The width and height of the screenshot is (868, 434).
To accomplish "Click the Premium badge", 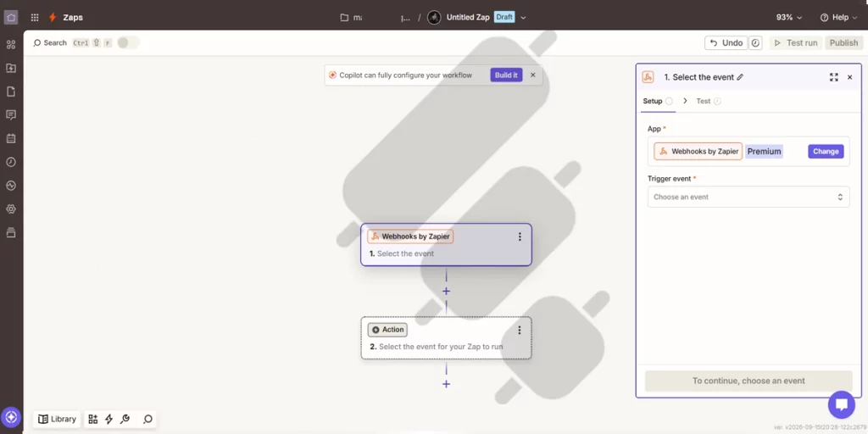I will pos(764,152).
